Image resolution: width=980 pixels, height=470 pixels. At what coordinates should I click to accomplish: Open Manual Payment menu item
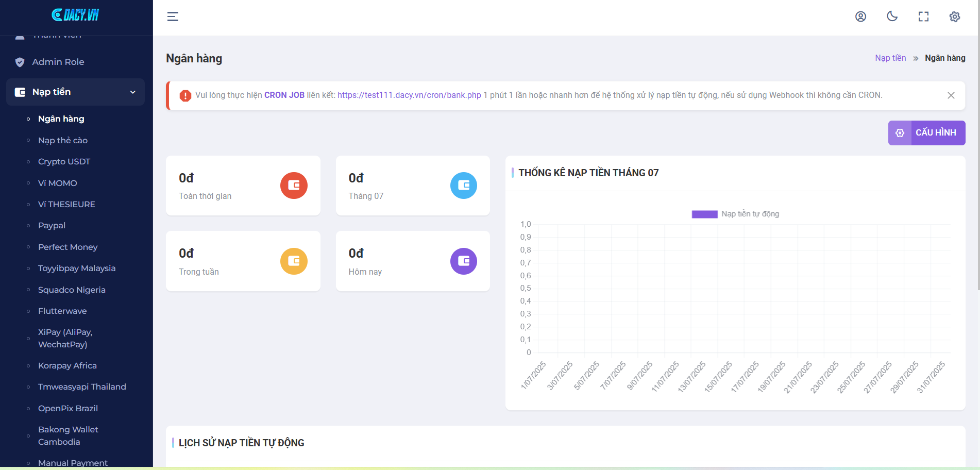click(x=73, y=463)
